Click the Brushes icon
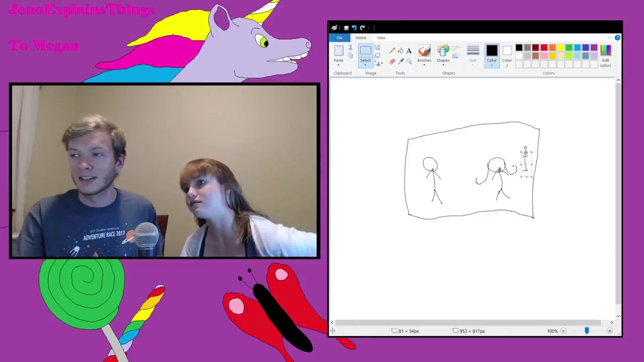 (424, 51)
